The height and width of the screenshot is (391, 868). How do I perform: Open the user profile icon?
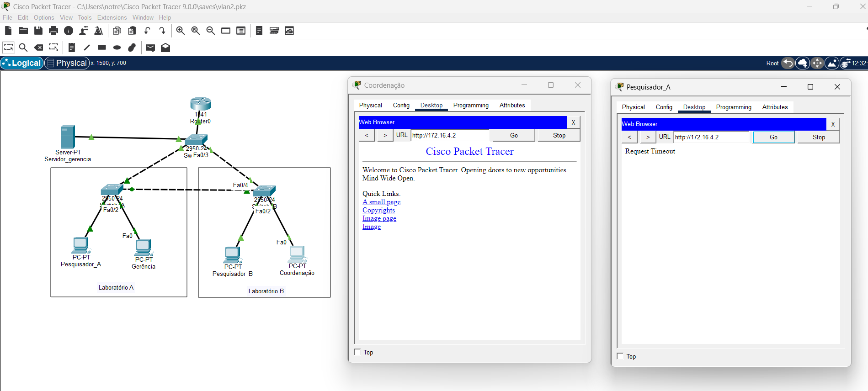(84, 31)
